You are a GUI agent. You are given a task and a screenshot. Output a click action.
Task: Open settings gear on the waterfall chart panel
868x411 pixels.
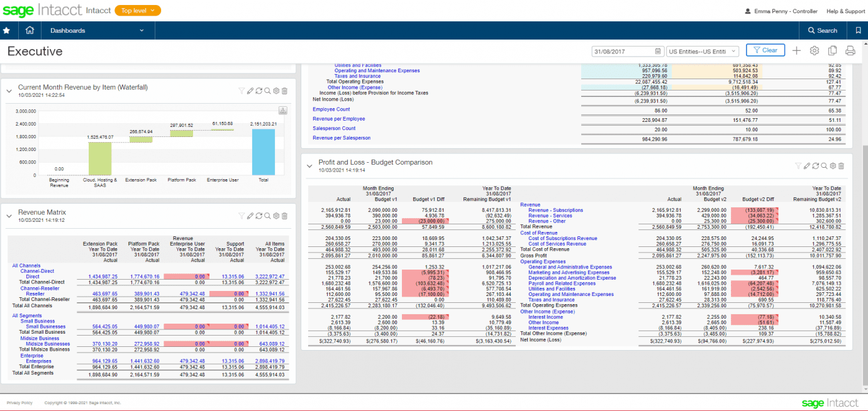(x=275, y=90)
